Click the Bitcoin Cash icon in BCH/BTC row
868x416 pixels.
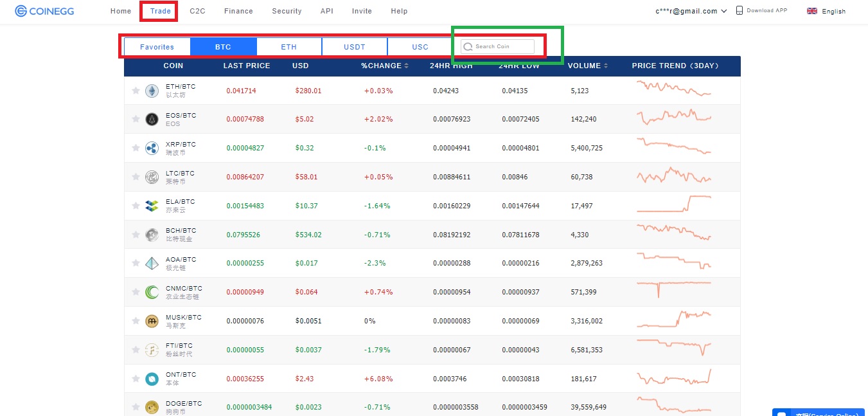152,235
